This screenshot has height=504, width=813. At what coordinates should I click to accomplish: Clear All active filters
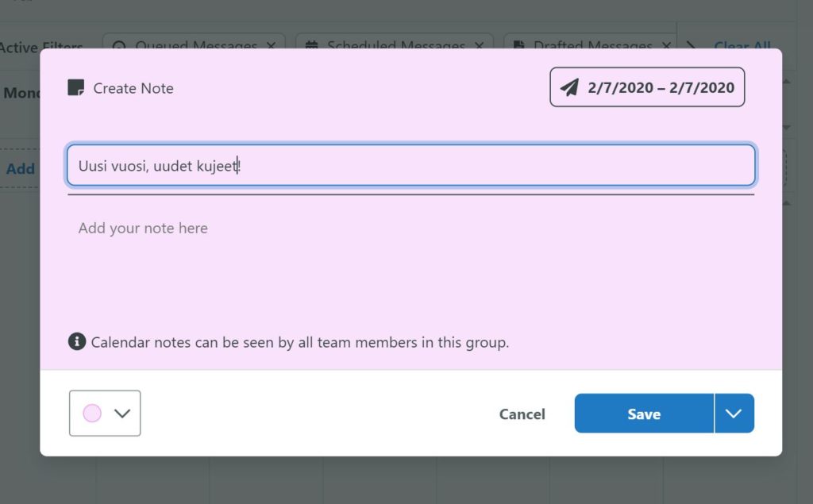[x=742, y=45]
